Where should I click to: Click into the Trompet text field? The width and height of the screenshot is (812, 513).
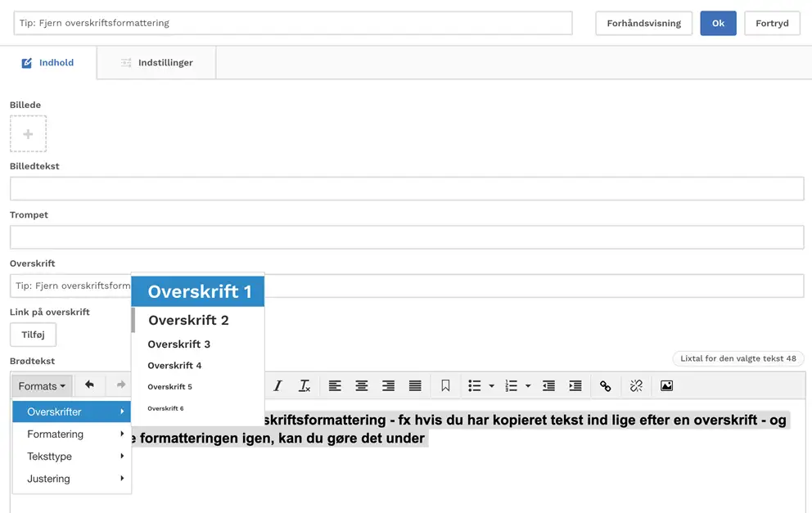[x=406, y=237]
